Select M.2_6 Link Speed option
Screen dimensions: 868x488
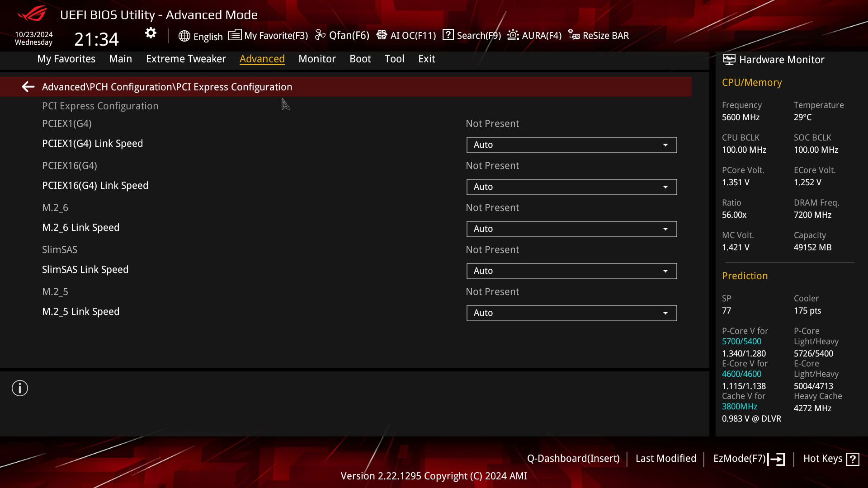pos(80,227)
